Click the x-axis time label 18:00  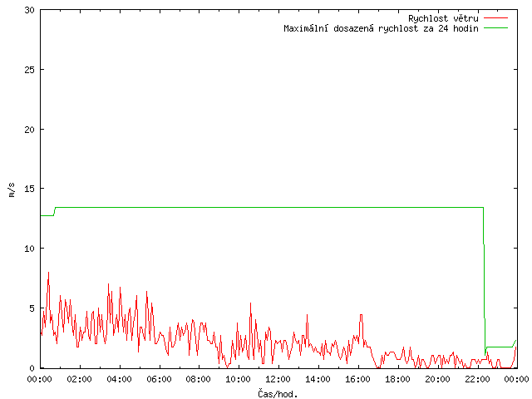[397, 379]
